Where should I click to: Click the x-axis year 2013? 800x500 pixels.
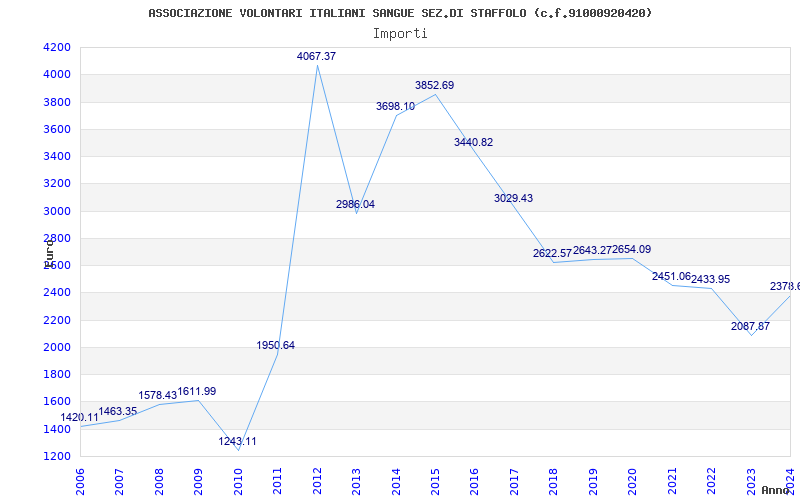tap(356, 482)
